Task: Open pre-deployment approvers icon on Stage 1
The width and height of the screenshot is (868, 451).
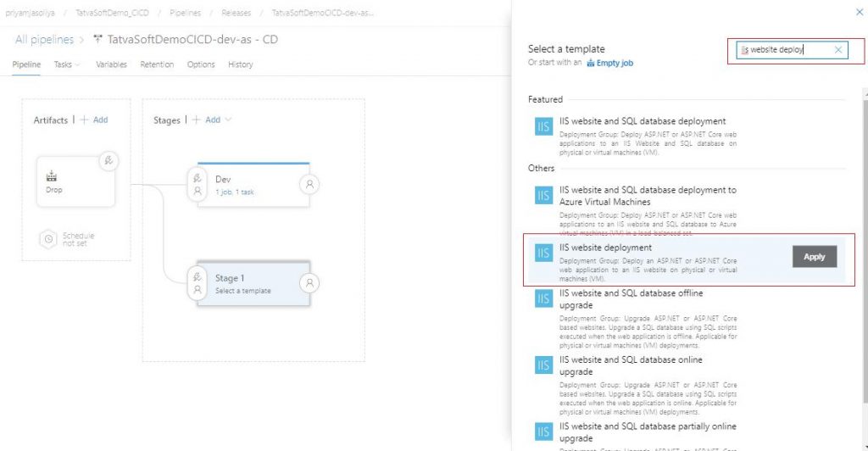Action: click(197, 289)
